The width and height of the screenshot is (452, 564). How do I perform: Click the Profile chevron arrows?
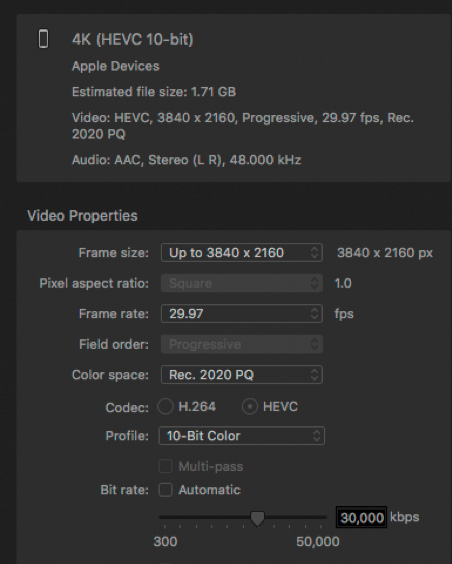pyautogui.click(x=316, y=436)
